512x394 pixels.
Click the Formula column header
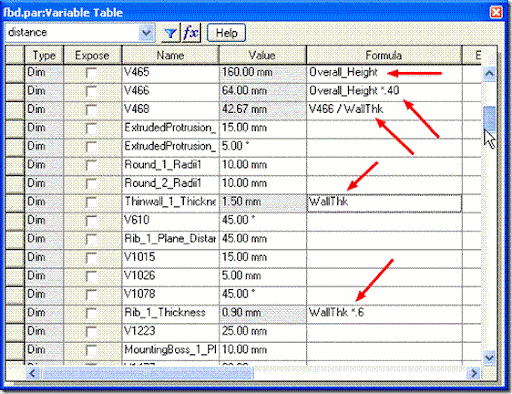tap(384, 55)
